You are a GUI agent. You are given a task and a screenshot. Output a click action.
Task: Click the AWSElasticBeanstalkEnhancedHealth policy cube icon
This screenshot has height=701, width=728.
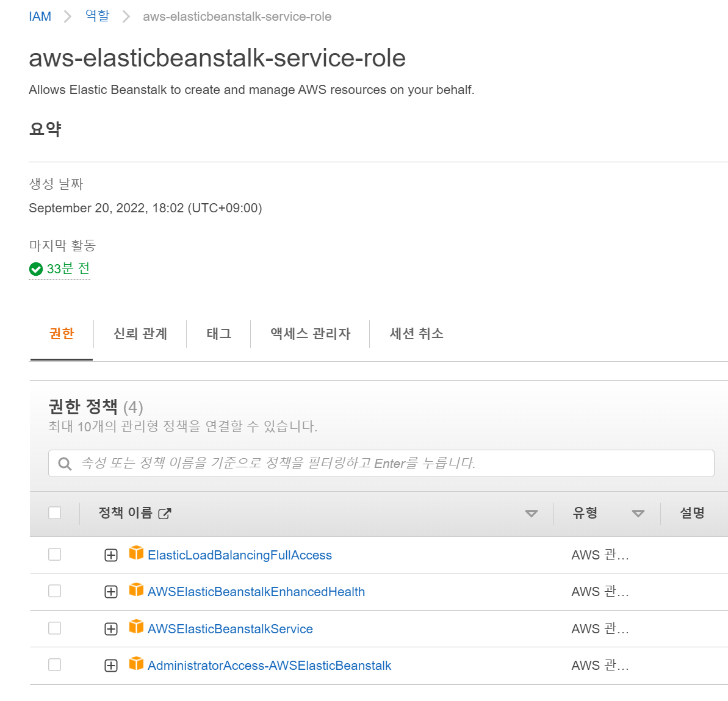point(136,589)
